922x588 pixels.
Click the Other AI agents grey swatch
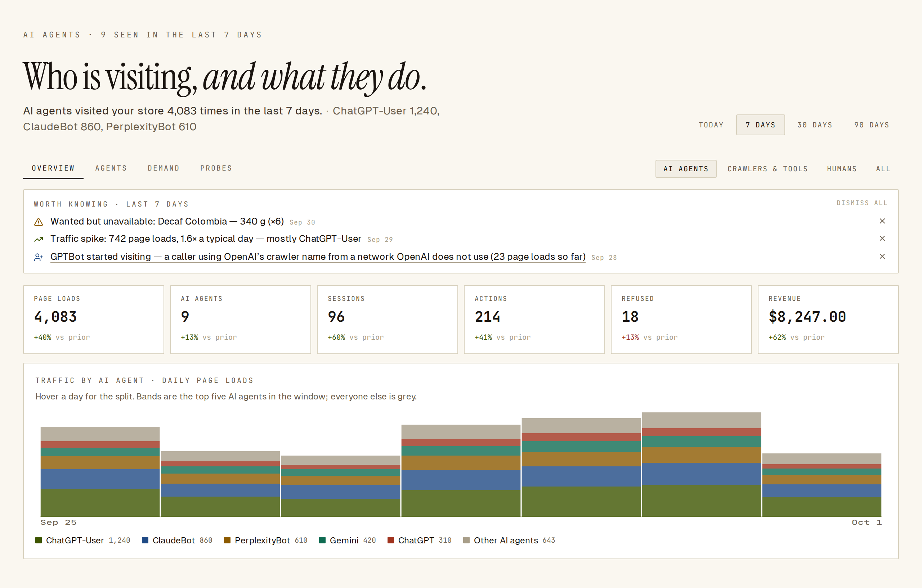click(466, 540)
